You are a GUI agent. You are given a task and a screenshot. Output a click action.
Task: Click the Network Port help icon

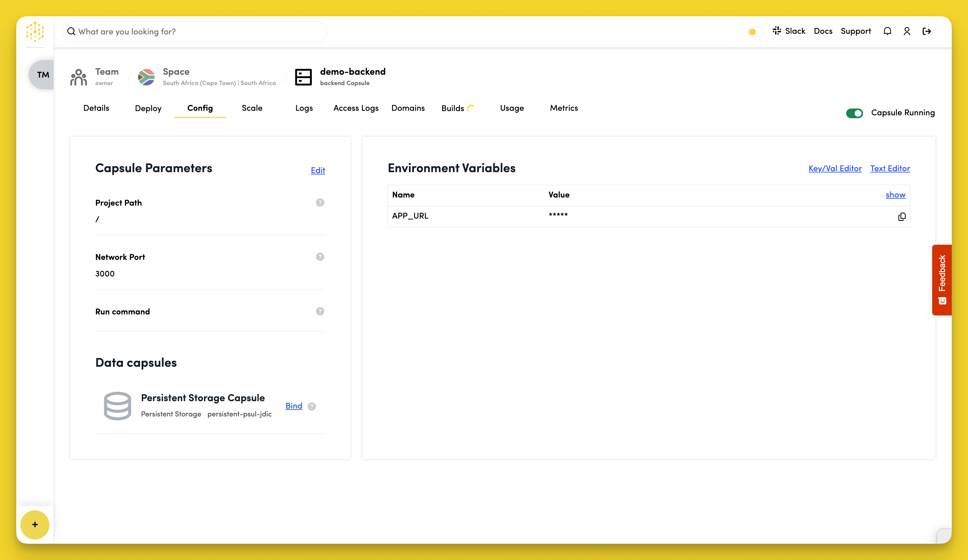[x=320, y=257]
